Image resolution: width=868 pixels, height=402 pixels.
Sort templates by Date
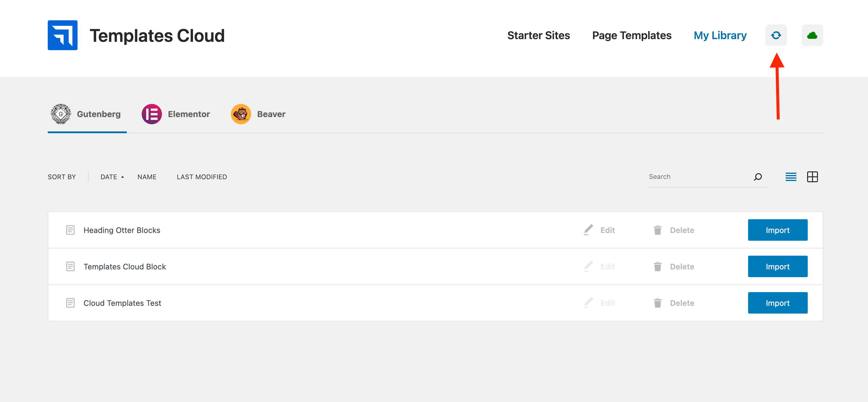(x=109, y=177)
